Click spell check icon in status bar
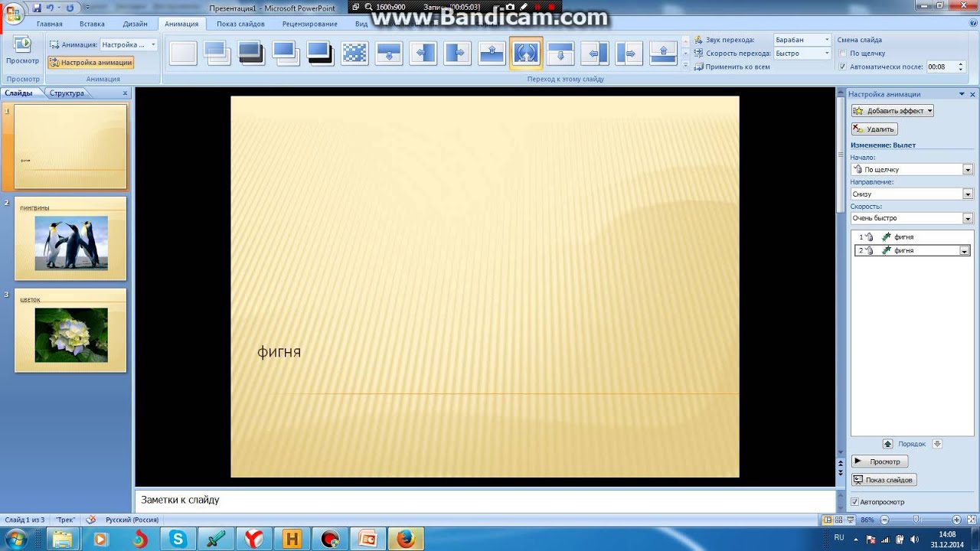980x551 pixels. pos(91,520)
